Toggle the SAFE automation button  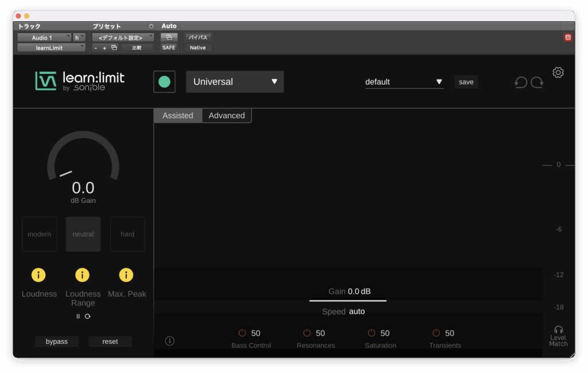[169, 48]
